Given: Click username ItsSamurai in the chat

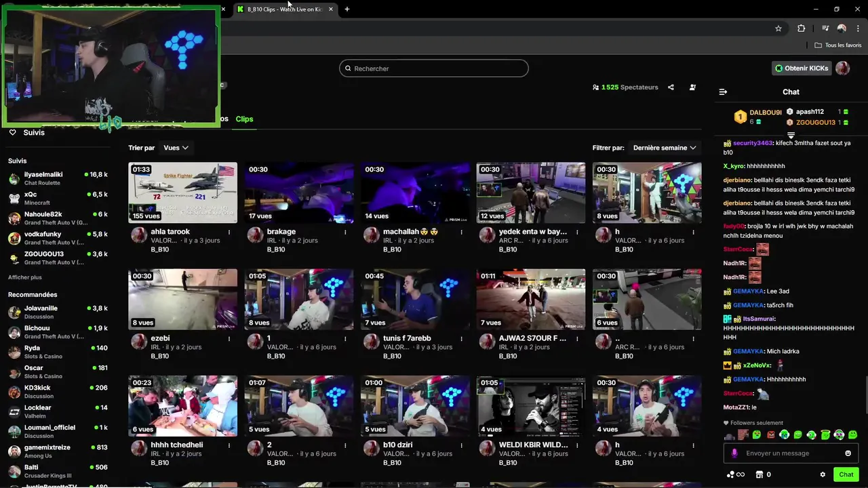Looking at the screenshot, I should [758, 319].
